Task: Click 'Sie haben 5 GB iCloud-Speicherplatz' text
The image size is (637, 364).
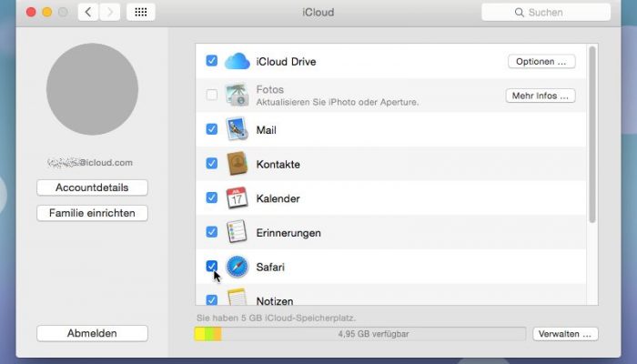Action: 277,318
